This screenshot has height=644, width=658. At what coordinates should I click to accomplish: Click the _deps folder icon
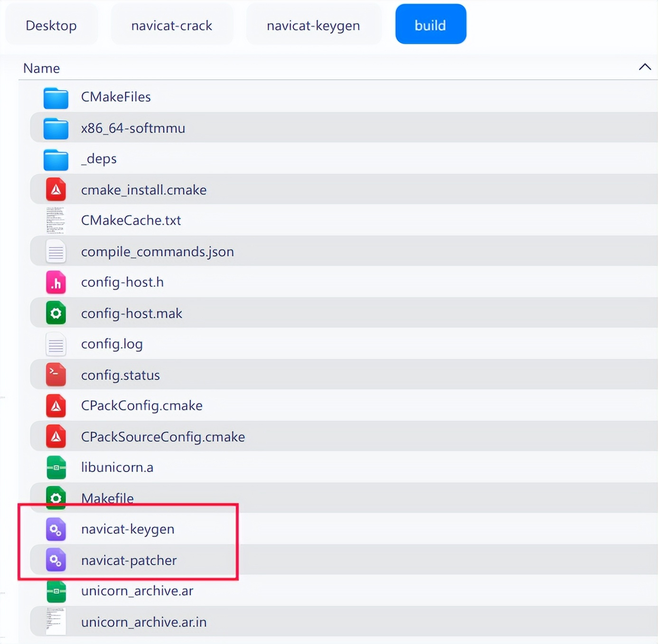click(56, 160)
